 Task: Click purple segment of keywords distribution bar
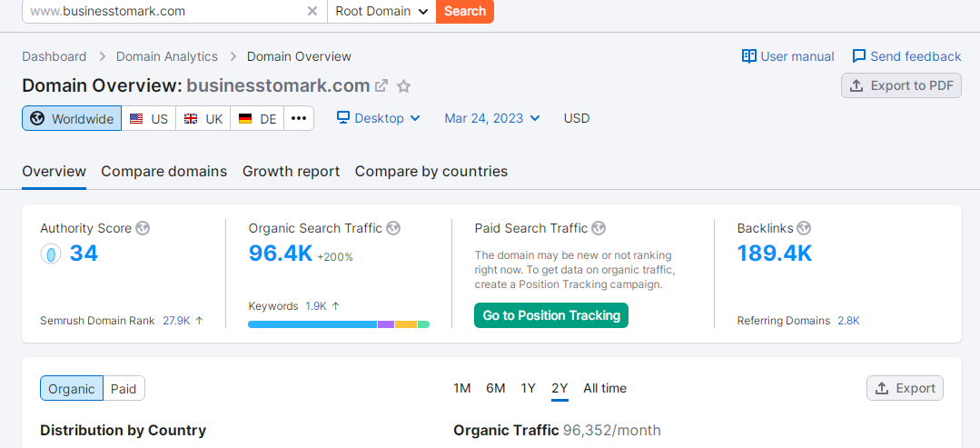coord(386,324)
